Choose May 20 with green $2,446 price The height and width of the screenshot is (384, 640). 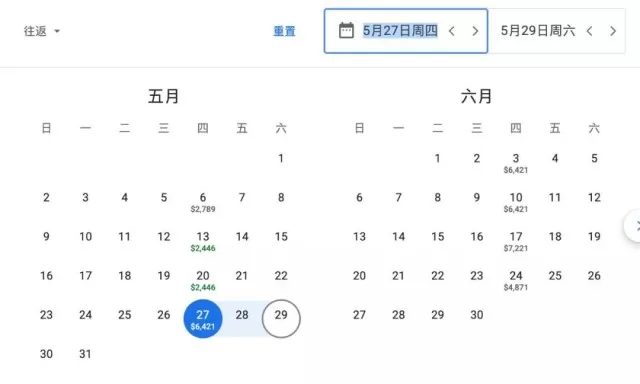pos(203,280)
